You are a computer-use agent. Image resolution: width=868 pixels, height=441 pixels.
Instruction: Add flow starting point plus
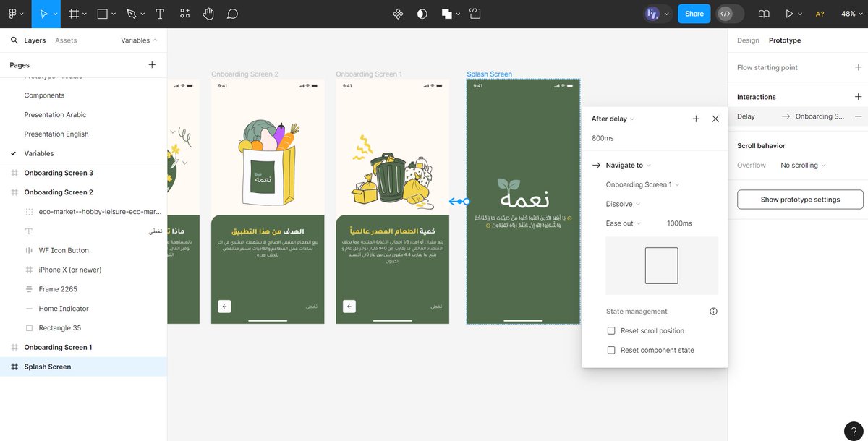858,67
